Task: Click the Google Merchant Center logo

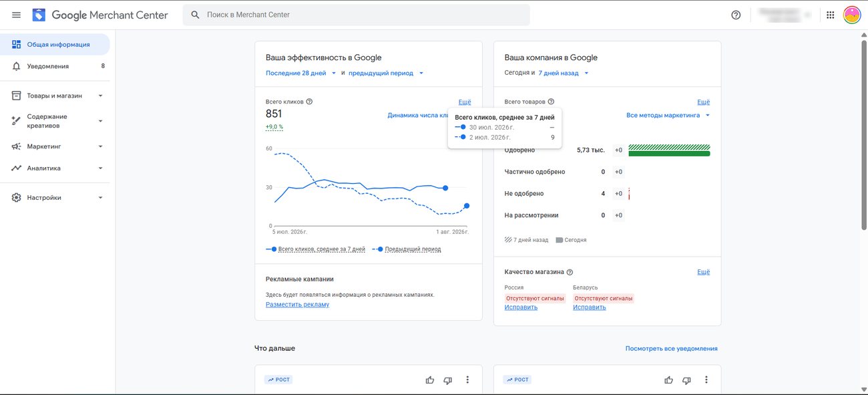Action: click(x=100, y=15)
